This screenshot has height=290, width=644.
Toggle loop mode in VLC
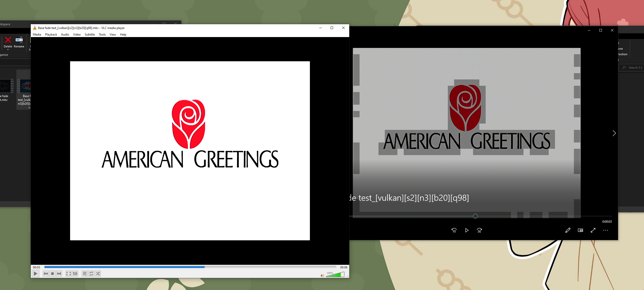(x=91, y=274)
